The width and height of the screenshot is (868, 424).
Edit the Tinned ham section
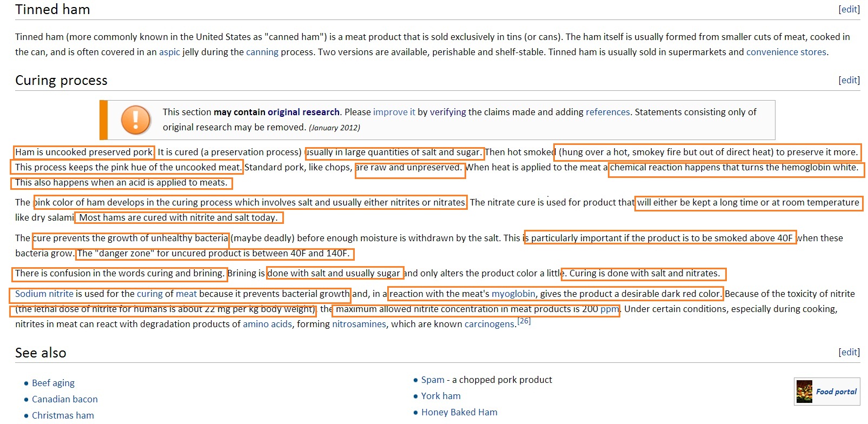pos(849,9)
